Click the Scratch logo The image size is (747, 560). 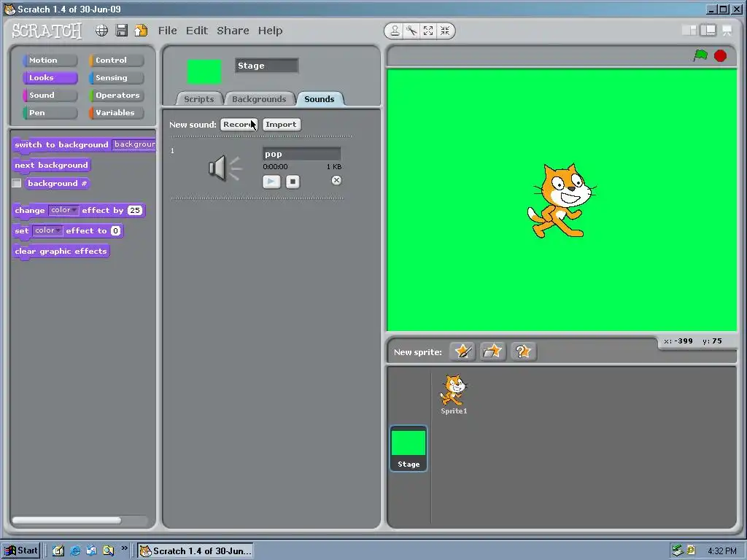click(47, 31)
